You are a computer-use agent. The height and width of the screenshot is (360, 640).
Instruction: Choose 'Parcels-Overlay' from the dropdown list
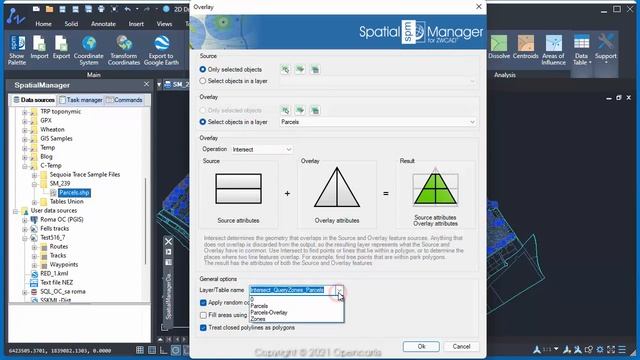[x=269, y=312]
